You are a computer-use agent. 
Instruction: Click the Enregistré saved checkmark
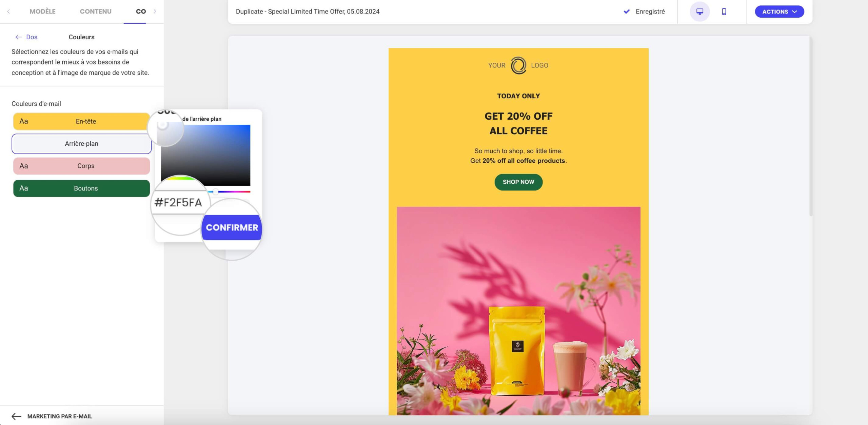[627, 12]
